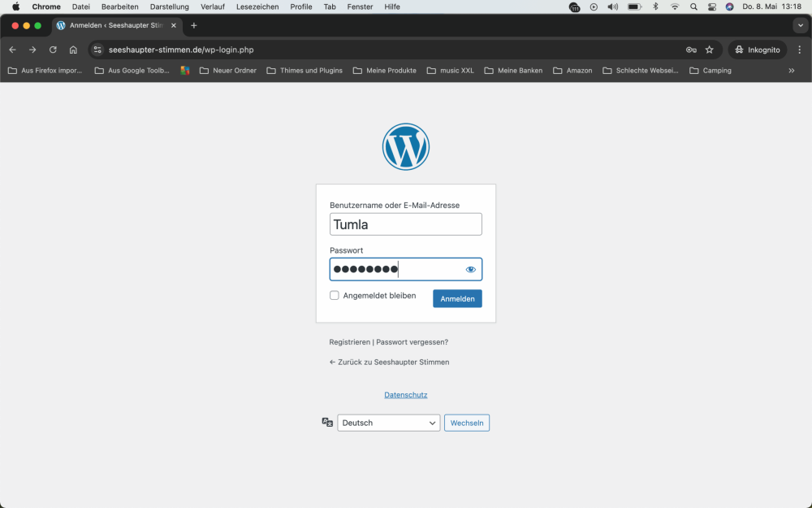
Task: Open the Verlauf menu
Action: [x=213, y=7]
